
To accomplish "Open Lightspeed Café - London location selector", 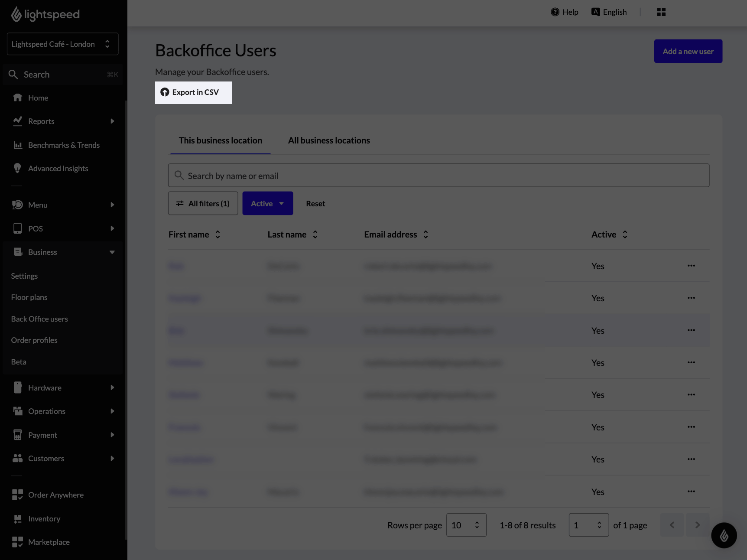I will (x=62, y=44).
